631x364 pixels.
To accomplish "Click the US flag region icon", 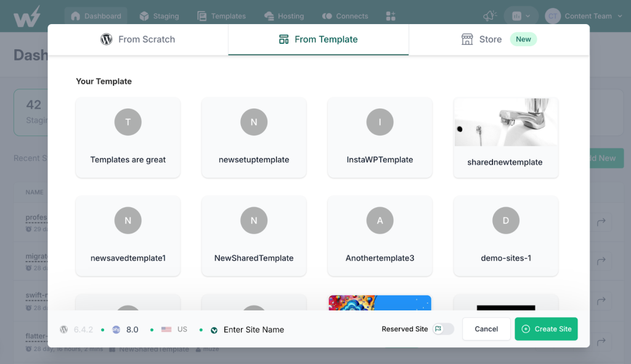I will pos(166,330).
